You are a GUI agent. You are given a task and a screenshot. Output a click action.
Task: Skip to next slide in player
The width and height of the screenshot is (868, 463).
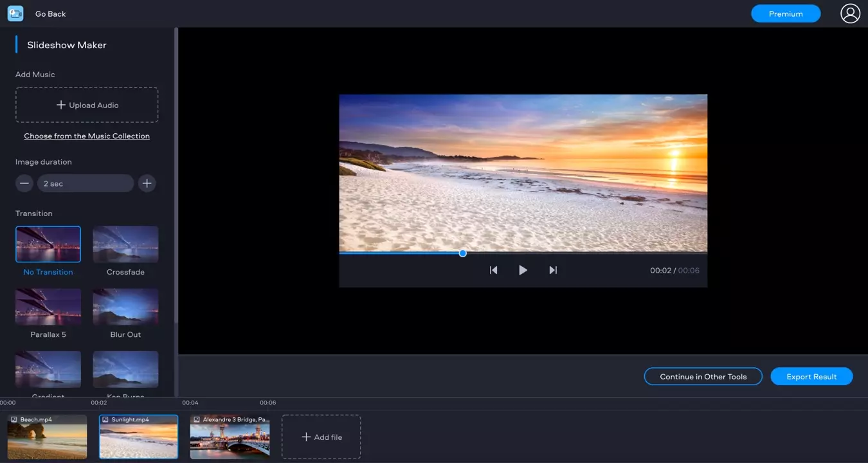[x=553, y=270]
